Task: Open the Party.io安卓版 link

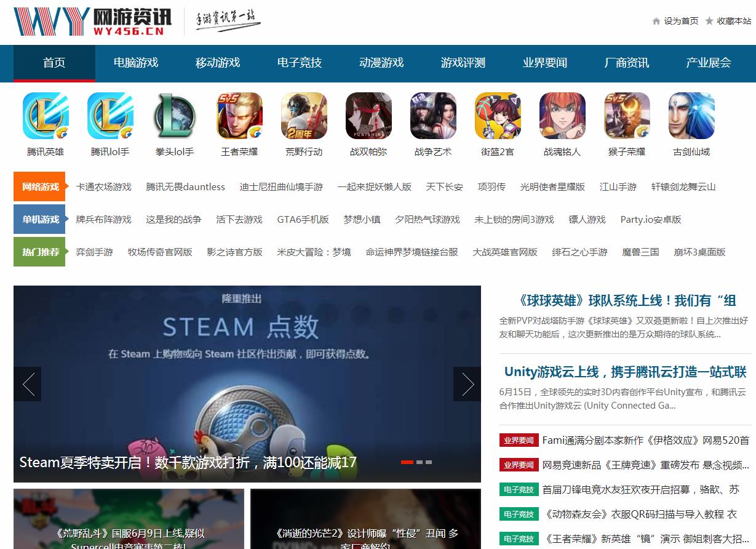Action: coord(651,220)
